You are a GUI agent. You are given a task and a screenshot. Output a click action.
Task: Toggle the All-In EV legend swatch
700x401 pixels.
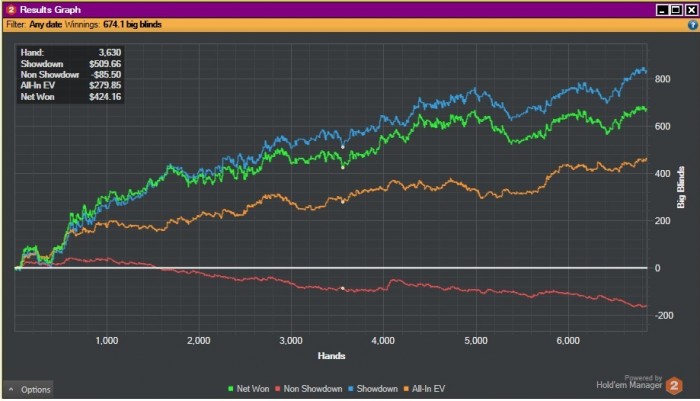tap(406, 389)
